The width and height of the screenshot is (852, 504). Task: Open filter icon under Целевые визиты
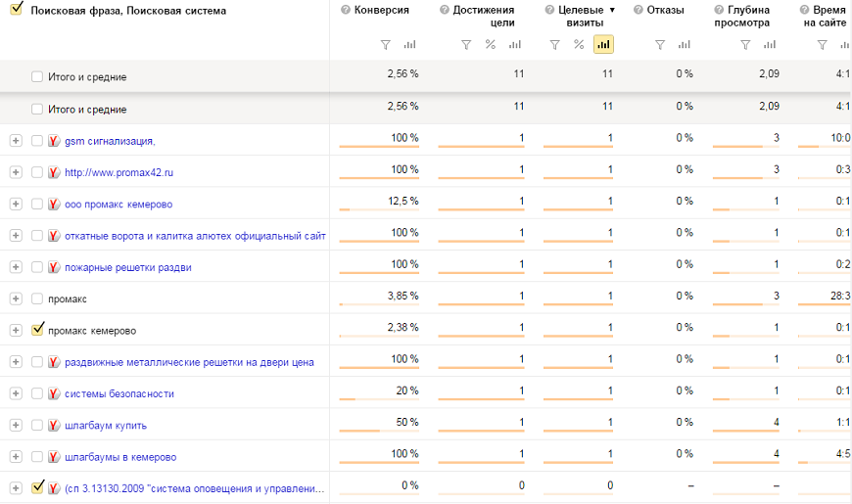[554, 45]
